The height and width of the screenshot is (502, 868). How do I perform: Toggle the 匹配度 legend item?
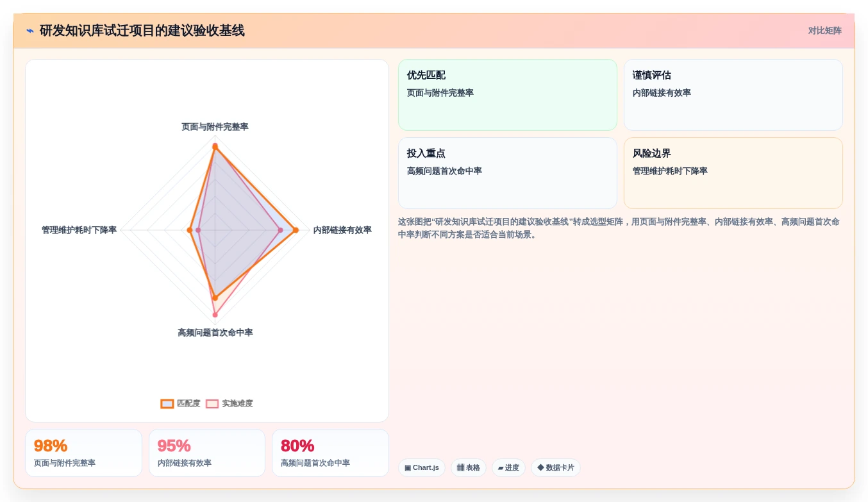[x=181, y=404]
